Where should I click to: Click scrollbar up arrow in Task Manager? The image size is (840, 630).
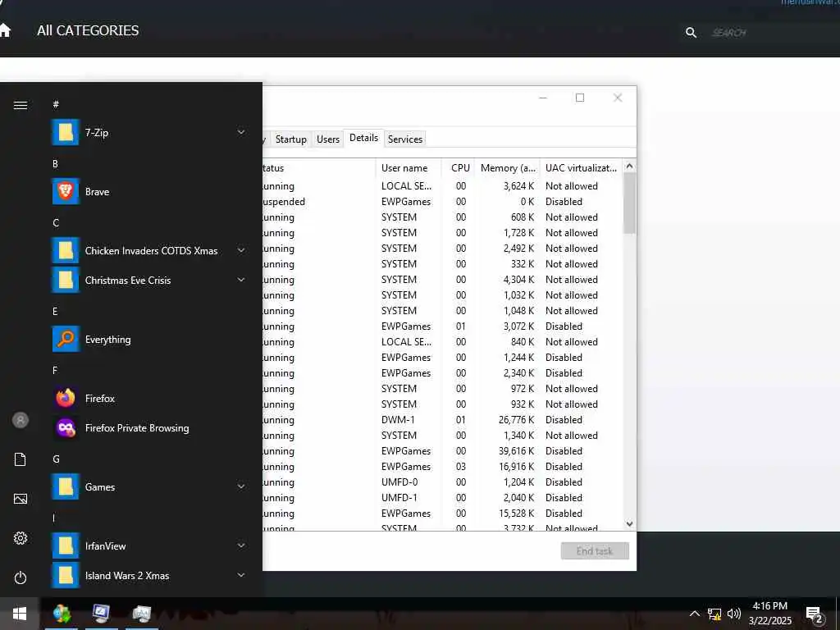pyautogui.click(x=629, y=166)
